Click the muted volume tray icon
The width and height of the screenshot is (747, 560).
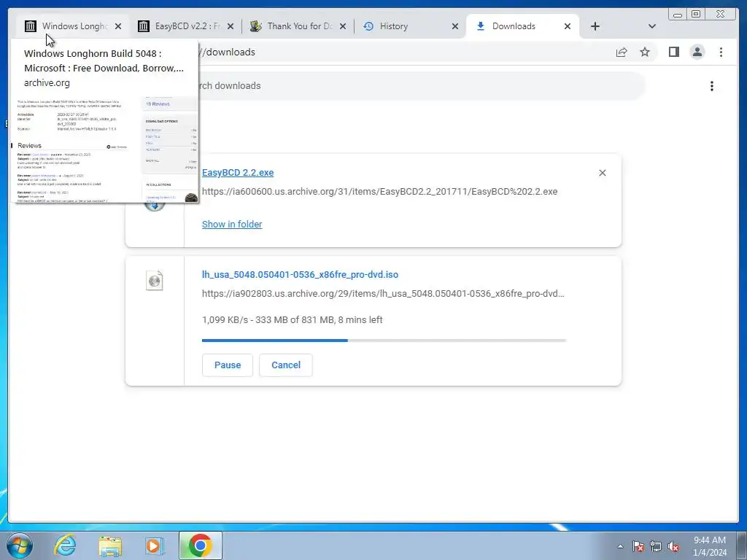pos(673,546)
